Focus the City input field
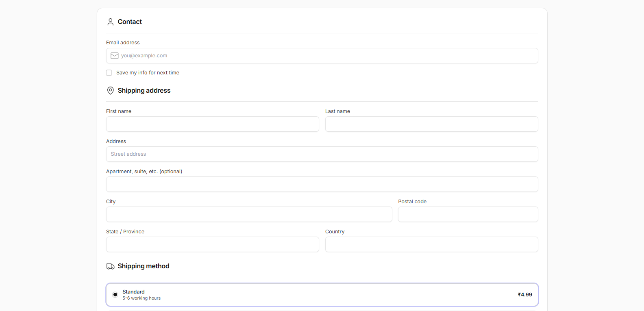The image size is (644, 311). [249, 214]
